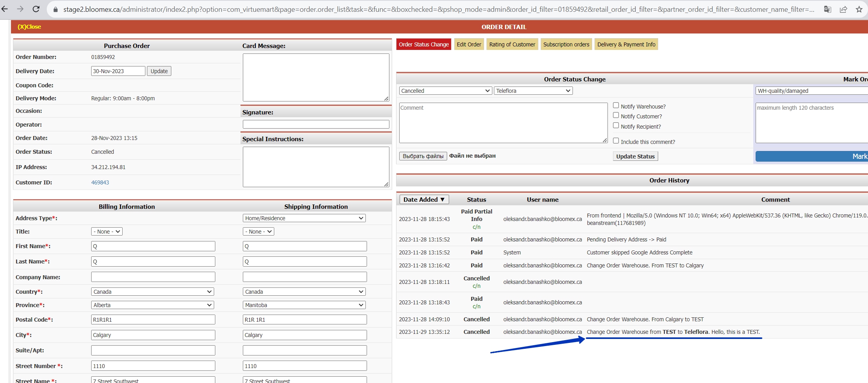Click 'Customer skipped Google Address Complete' comment
The height and width of the screenshot is (383, 868).
tap(640, 252)
